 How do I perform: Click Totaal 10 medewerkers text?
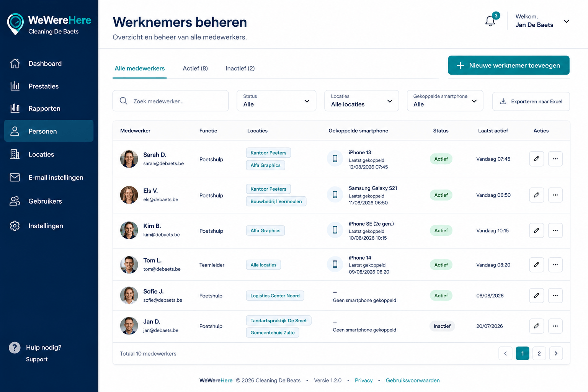148,354
